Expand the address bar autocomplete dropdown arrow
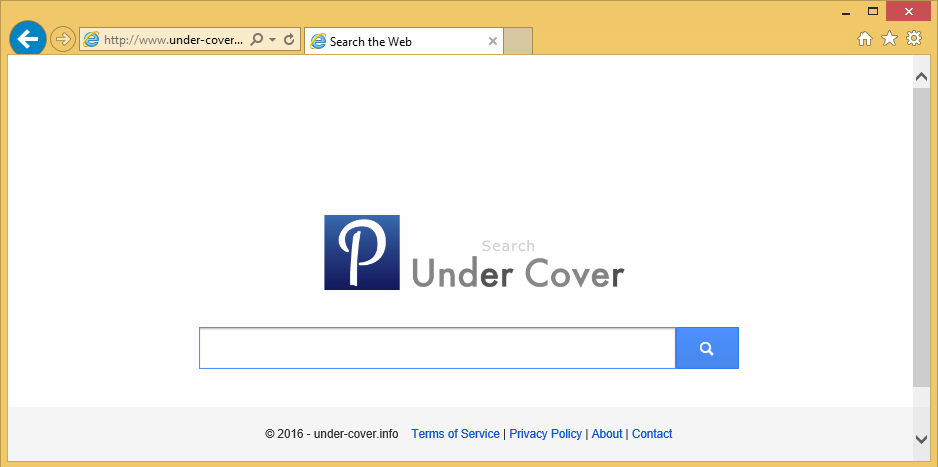The width and height of the screenshot is (938, 467). [272, 40]
